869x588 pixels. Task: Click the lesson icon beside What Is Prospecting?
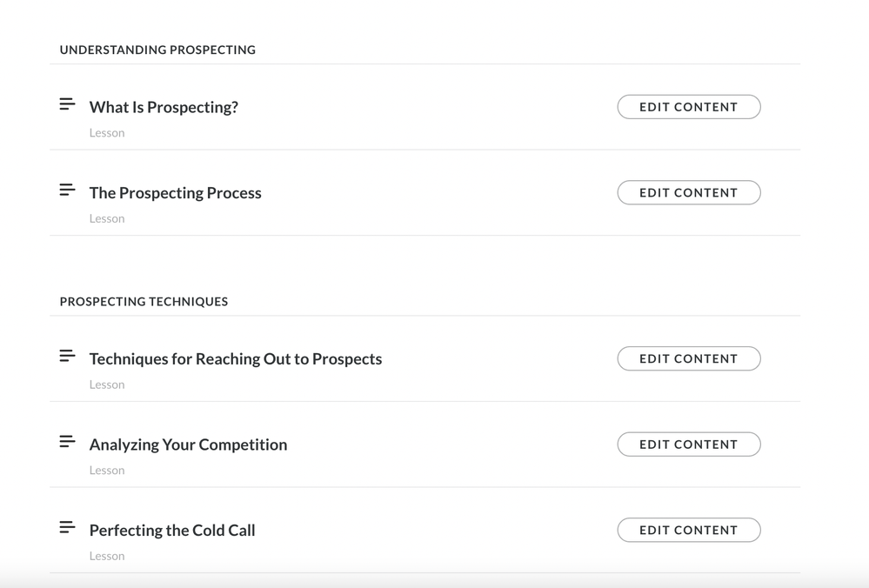(67, 104)
